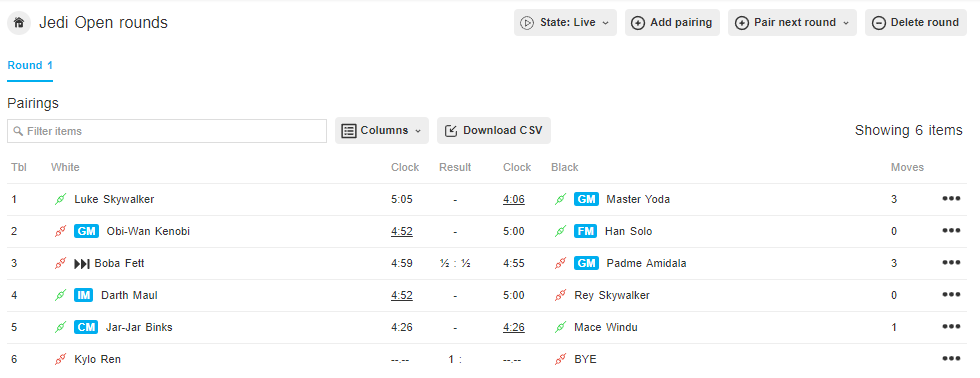Click the green connection icon next to Luke Skywalker
This screenshot has width=980, height=378.
pos(61,199)
